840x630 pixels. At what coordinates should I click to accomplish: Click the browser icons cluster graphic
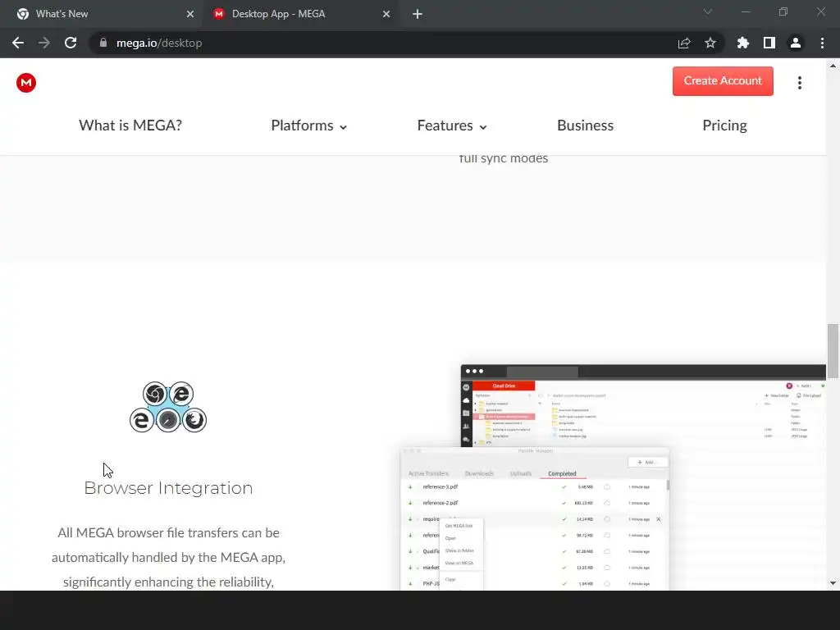168,407
